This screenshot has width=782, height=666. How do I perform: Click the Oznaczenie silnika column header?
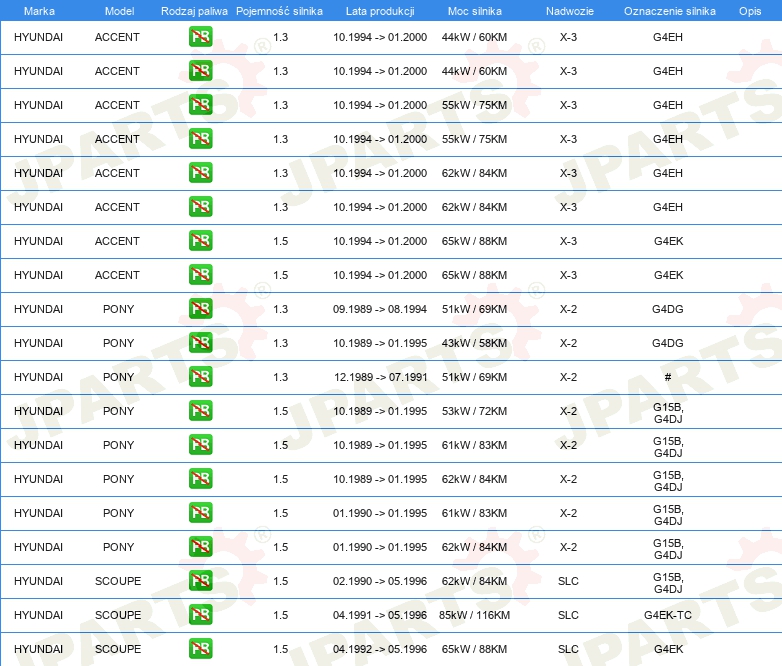pyautogui.click(x=669, y=11)
